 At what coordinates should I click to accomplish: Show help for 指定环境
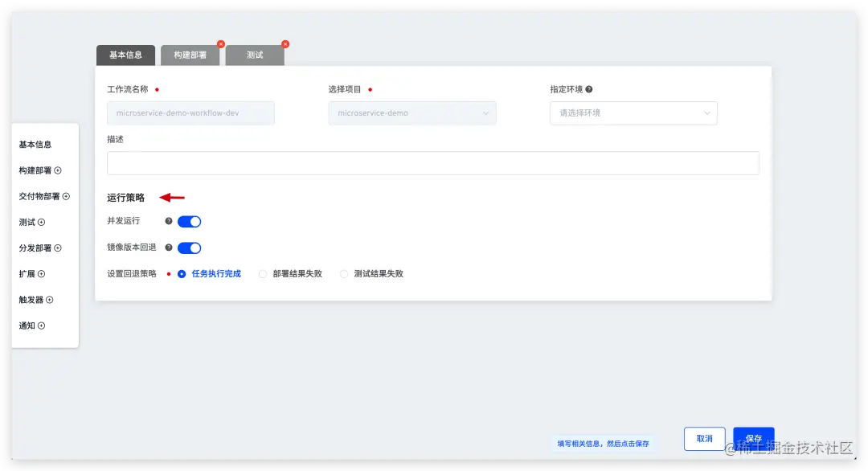(x=589, y=89)
